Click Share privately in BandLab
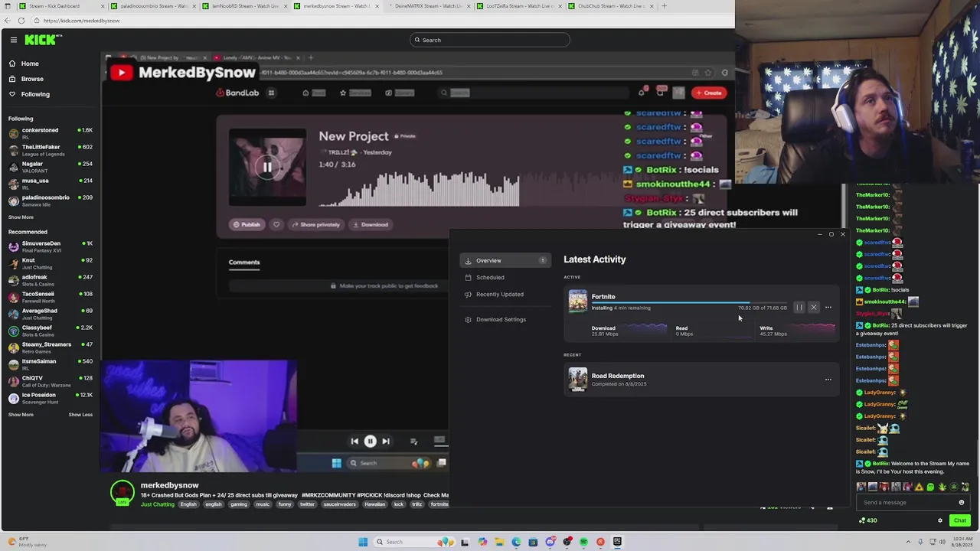Image resolution: width=980 pixels, height=551 pixels. pyautogui.click(x=315, y=224)
